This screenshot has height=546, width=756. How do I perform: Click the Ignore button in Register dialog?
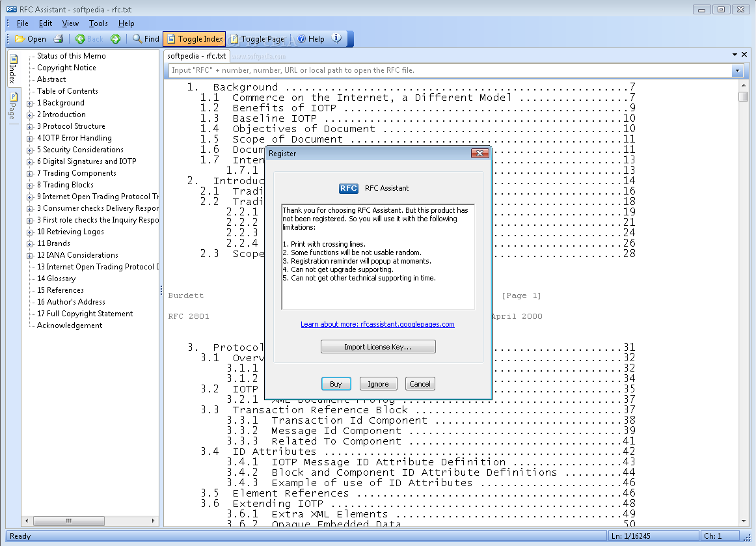(x=378, y=384)
